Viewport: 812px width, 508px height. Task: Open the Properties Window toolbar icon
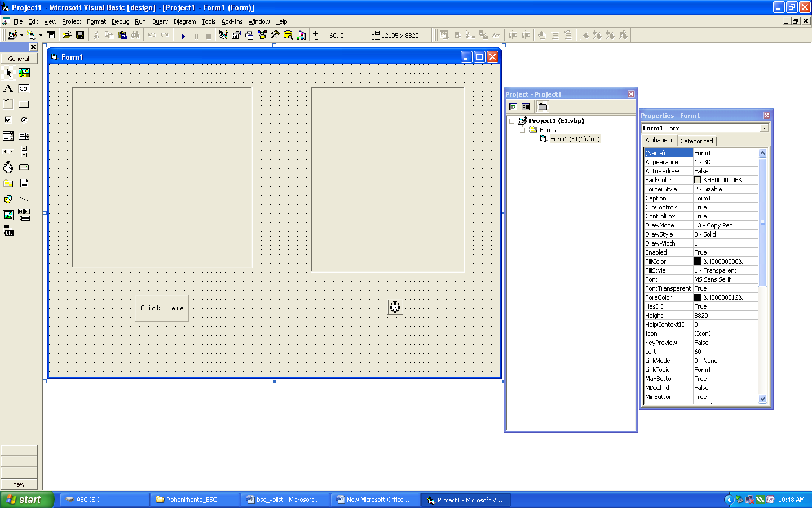pyautogui.click(x=236, y=35)
